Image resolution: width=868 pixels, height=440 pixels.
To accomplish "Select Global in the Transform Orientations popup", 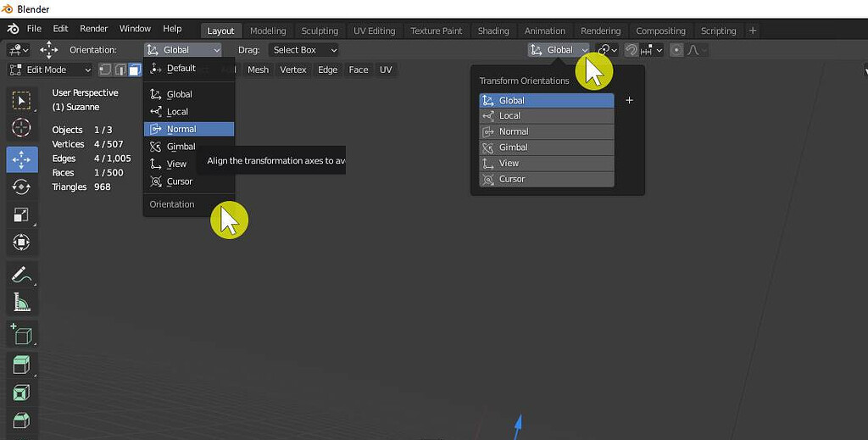I will (x=547, y=100).
